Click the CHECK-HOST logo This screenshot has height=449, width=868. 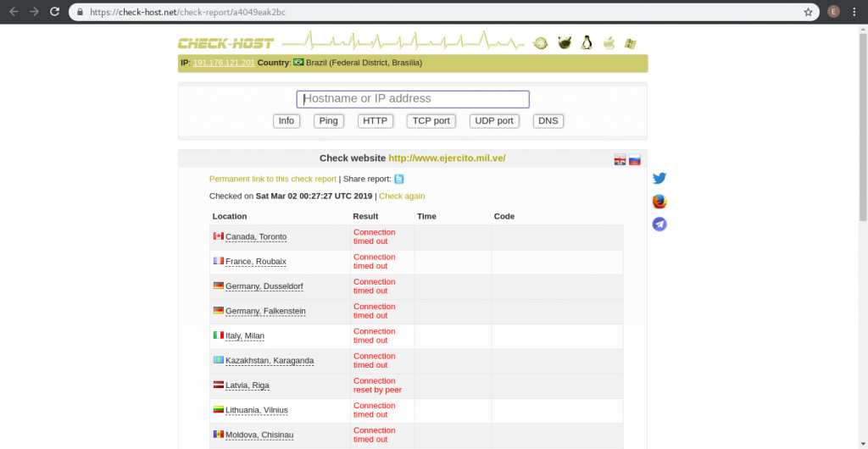point(225,43)
